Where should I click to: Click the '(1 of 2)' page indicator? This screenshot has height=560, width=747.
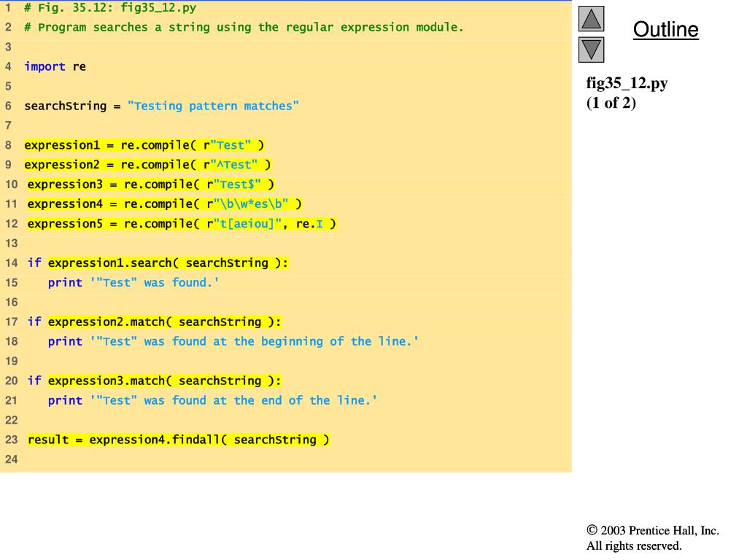point(611,103)
